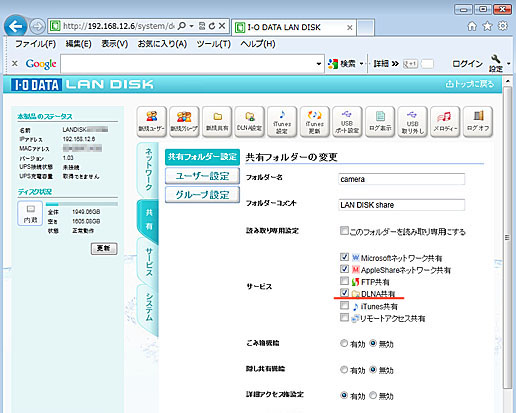Select 無効 for ごみ箱機能
The height and width of the screenshot is (413, 516).
tap(373, 343)
